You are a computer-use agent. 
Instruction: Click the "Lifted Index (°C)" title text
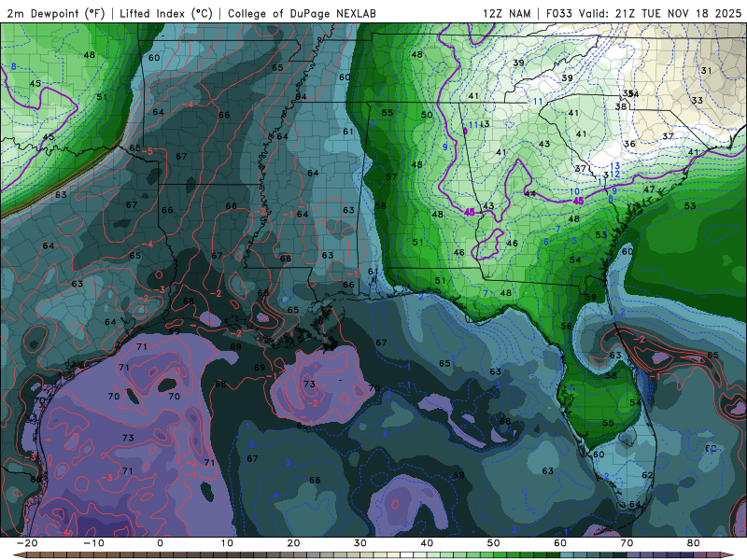click(x=166, y=13)
